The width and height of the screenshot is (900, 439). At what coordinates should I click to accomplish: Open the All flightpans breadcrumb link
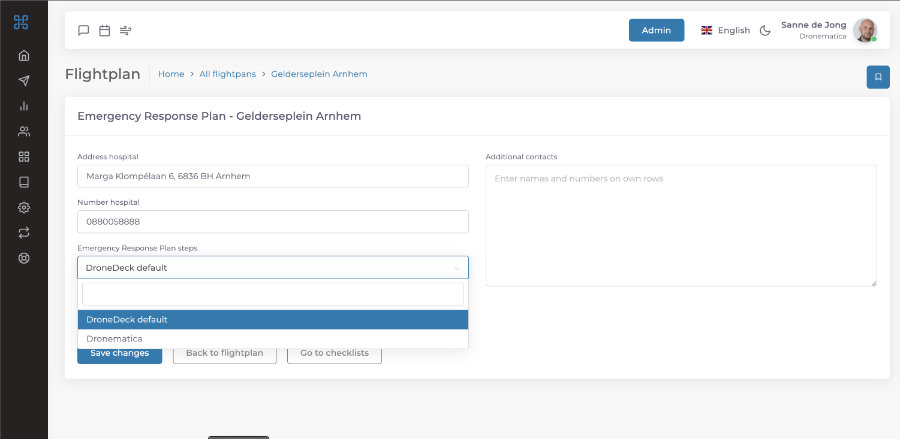click(x=228, y=74)
